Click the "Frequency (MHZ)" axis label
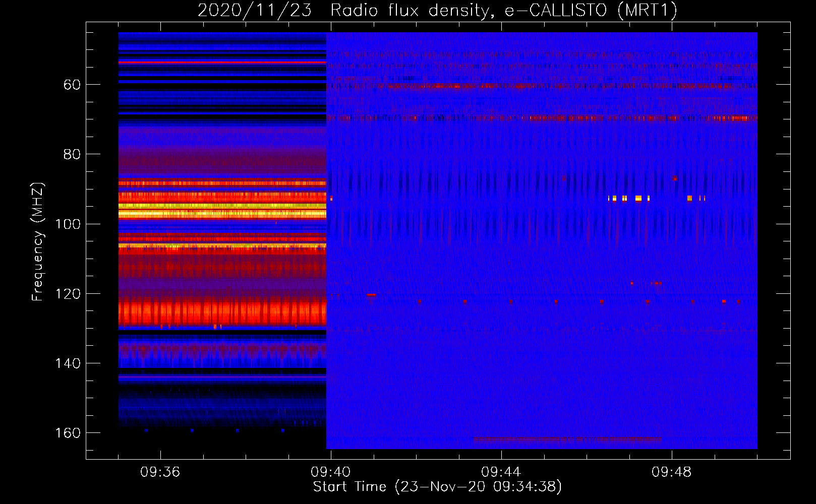Screen dimensions: 816x504 point(38,241)
